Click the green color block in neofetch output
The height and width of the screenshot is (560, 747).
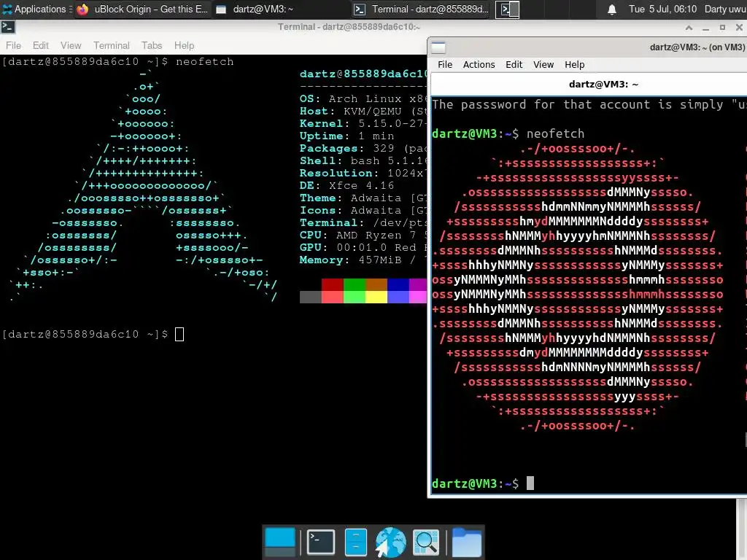click(x=355, y=285)
